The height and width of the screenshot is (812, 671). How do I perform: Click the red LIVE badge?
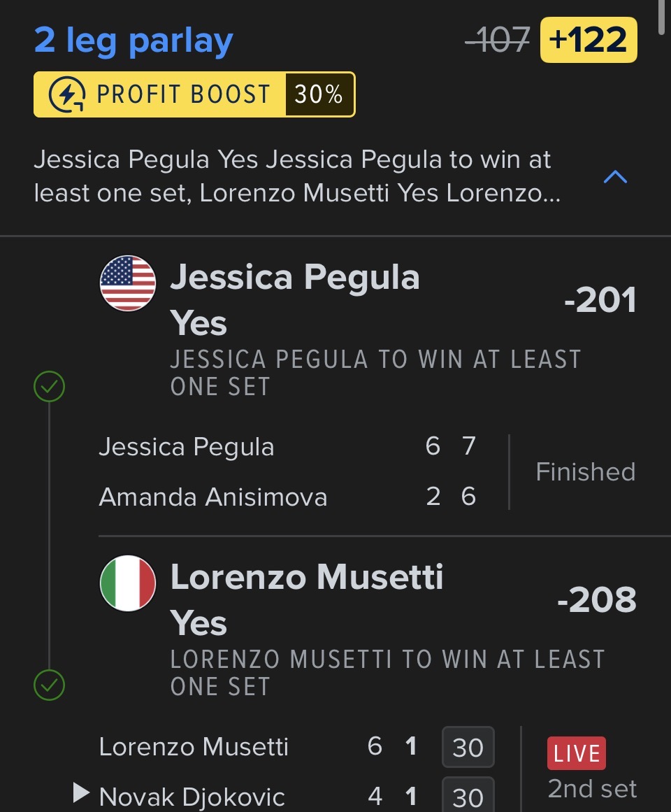[x=576, y=753]
